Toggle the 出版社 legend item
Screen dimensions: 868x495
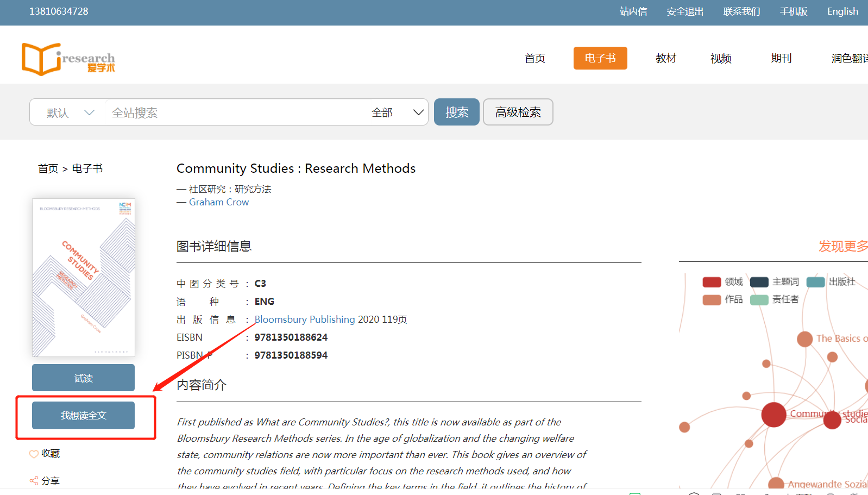831,281
